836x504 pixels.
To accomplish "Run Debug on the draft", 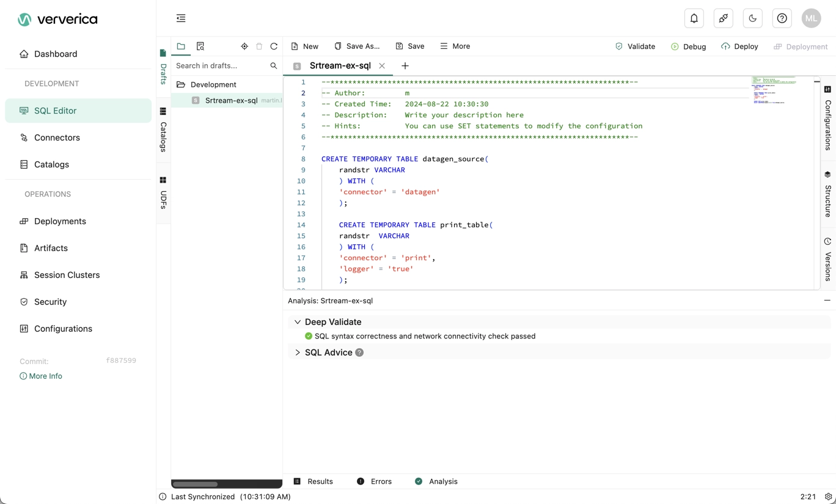I will pyautogui.click(x=688, y=46).
